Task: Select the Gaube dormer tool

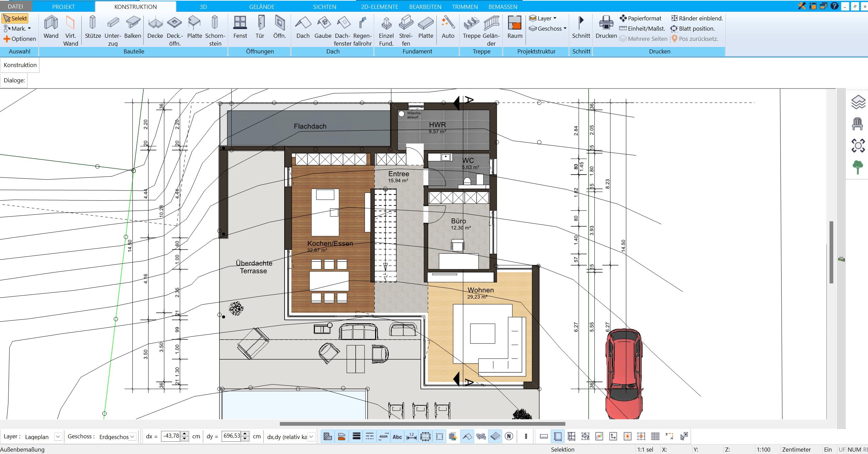Action: coord(323,27)
